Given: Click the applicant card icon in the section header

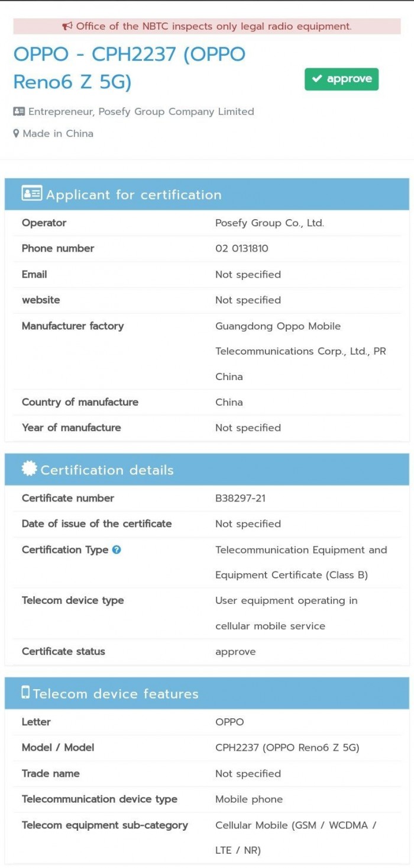Looking at the screenshot, I should pyautogui.click(x=32, y=194).
